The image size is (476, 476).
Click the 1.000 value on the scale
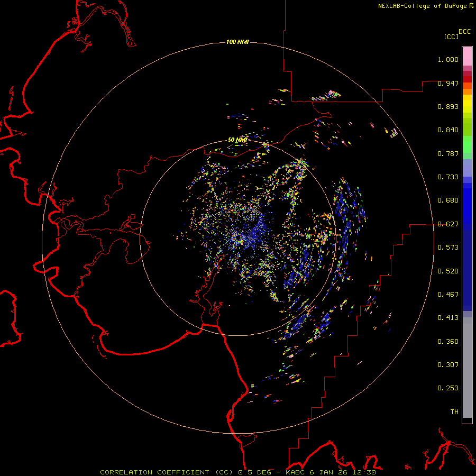[x=448, y=59]
